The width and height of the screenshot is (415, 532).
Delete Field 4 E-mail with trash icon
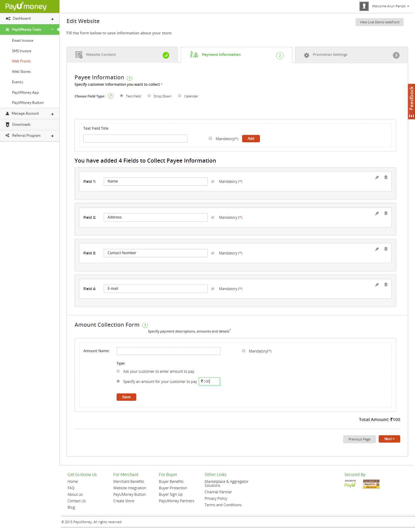tap(386, 285)
